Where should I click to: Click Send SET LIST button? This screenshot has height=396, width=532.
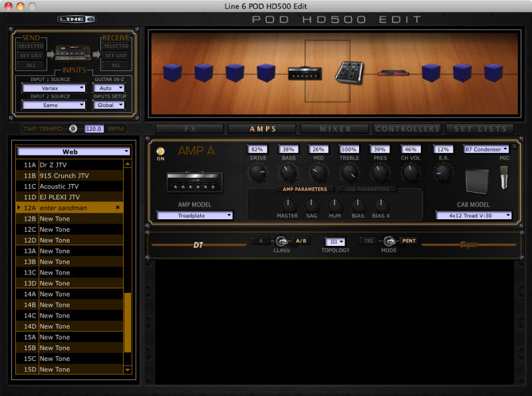click(x=31, y=55)
